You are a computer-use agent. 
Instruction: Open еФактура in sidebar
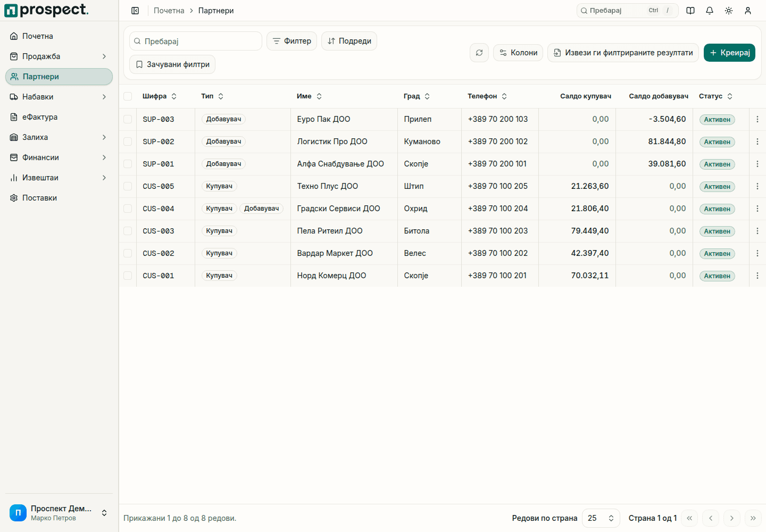pyautogui.click(x=59, y=117)
